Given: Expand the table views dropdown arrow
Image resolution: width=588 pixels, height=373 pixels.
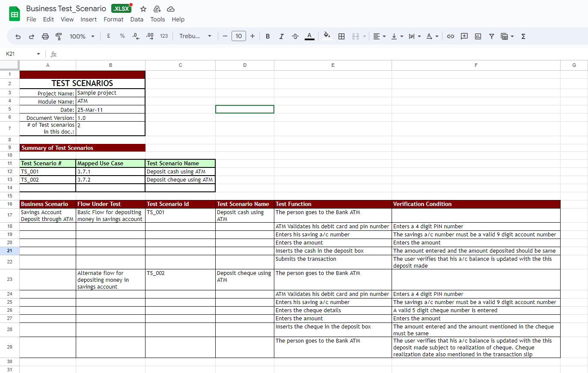Looking at the screenshot, I should 512,36.
